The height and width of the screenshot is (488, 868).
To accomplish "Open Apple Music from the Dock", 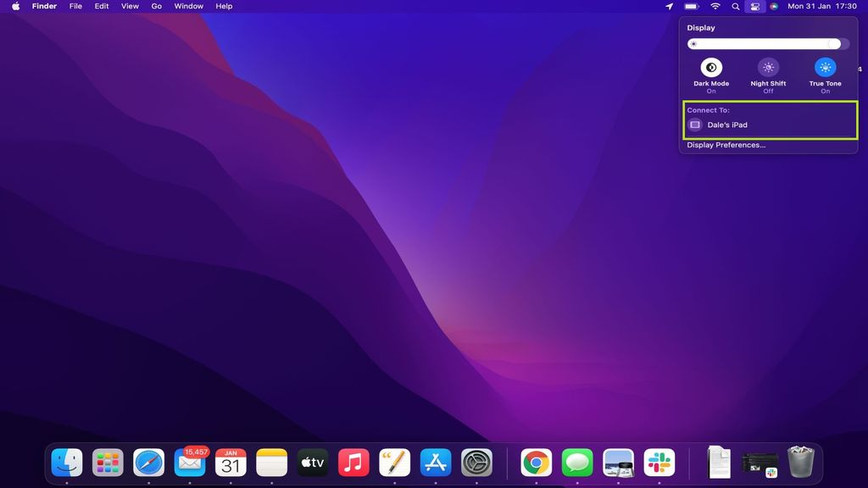I will [x=353, y=463].
